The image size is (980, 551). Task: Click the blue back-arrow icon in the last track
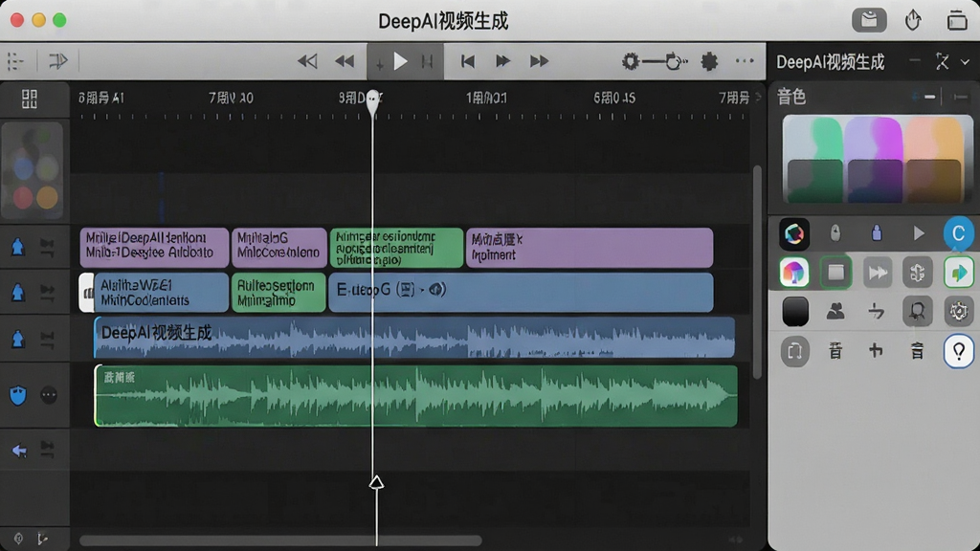point(19,451)
